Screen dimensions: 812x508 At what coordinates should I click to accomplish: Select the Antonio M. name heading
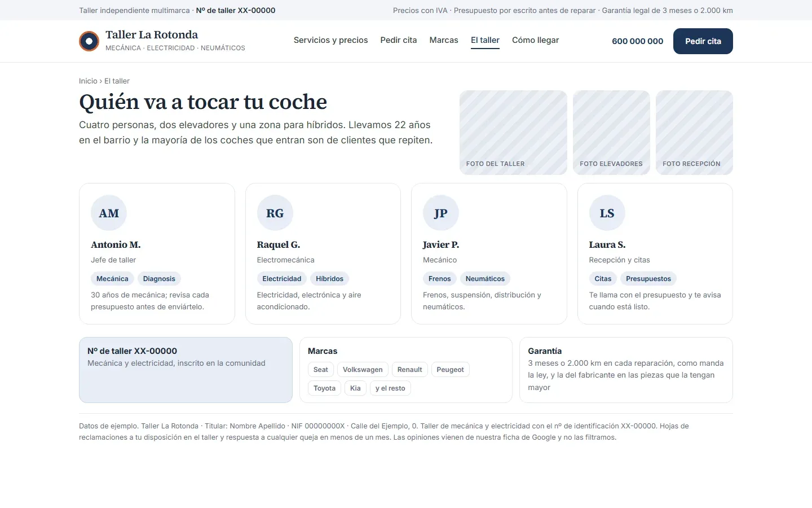coord(116,245)
